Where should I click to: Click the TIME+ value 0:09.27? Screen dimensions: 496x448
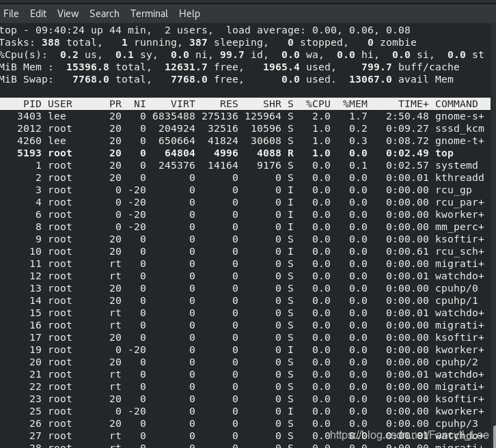tap(407, 128)
